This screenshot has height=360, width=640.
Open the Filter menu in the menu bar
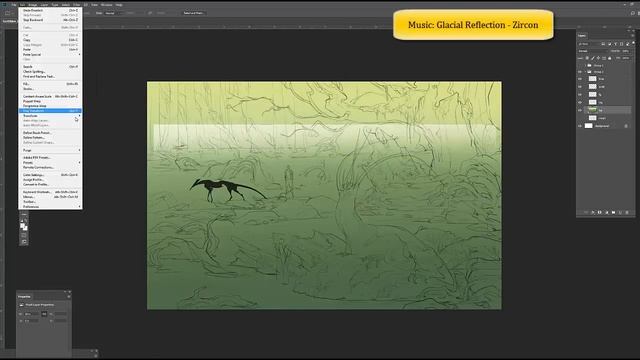[76, 5]
